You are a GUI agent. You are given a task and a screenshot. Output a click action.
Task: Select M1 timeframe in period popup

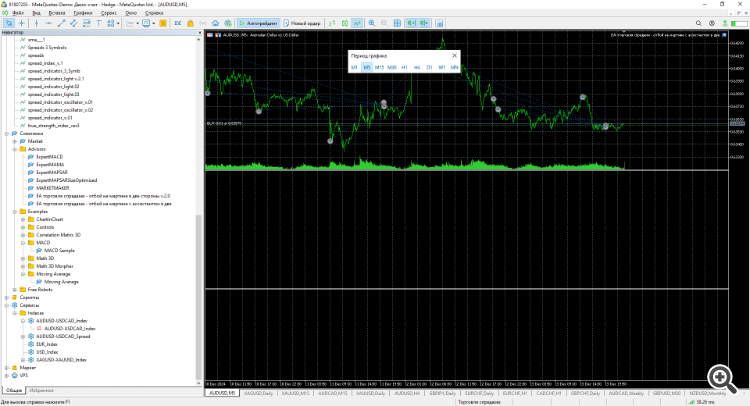[x=354, y=67]
